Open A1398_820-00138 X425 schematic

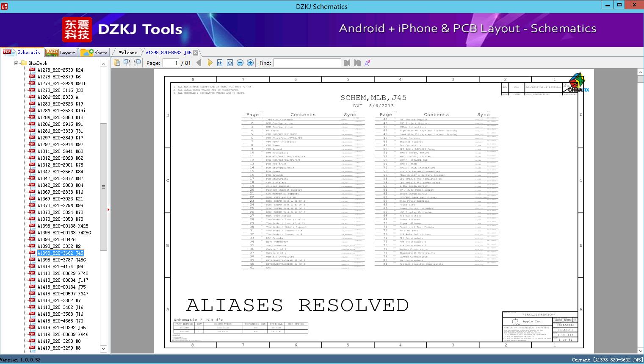coord(63,226)
